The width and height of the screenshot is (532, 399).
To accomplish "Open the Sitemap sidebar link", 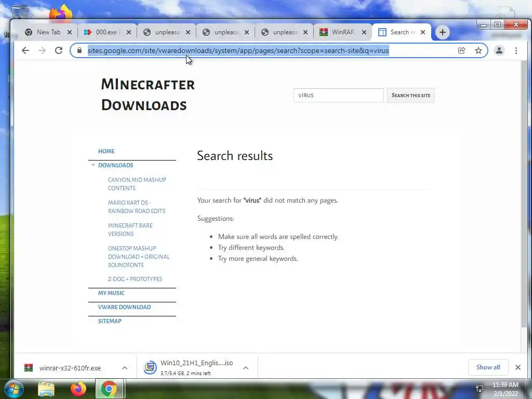I will [x=110, y=321].
